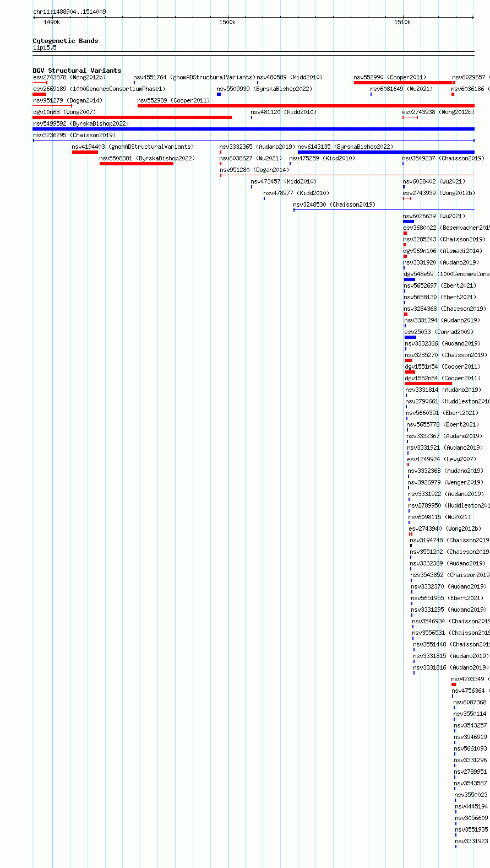Open the nsv3332365 (Audano2019) variant
Image resolution: width=490 pixels, height=868 pixels.
coord(257,147)
